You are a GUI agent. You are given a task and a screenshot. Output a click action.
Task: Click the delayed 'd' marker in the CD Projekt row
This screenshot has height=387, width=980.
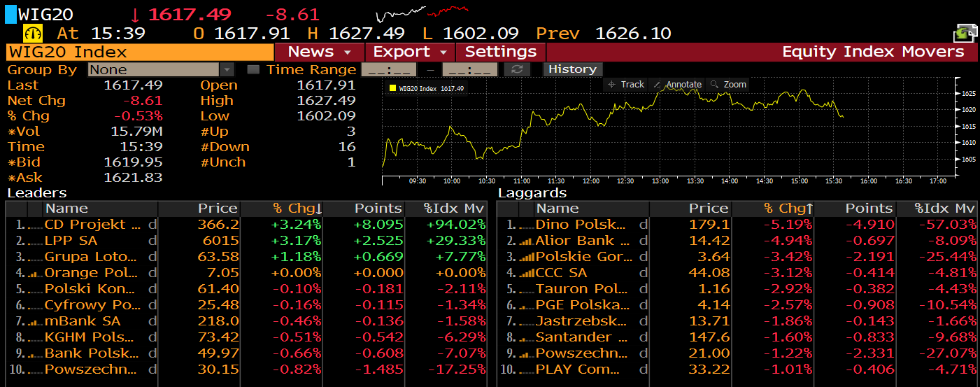point(152,225)
